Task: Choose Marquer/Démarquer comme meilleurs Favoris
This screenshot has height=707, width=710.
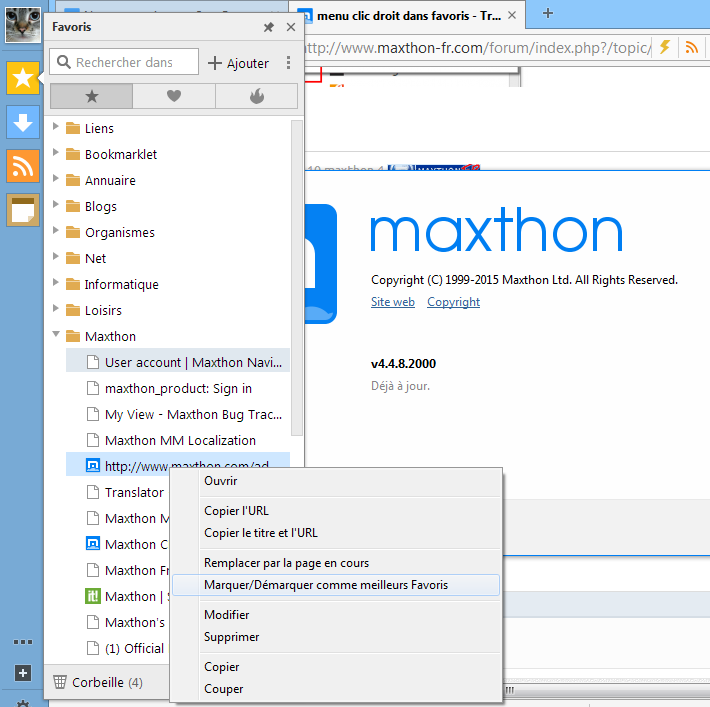Action: [x=336, y=585]
